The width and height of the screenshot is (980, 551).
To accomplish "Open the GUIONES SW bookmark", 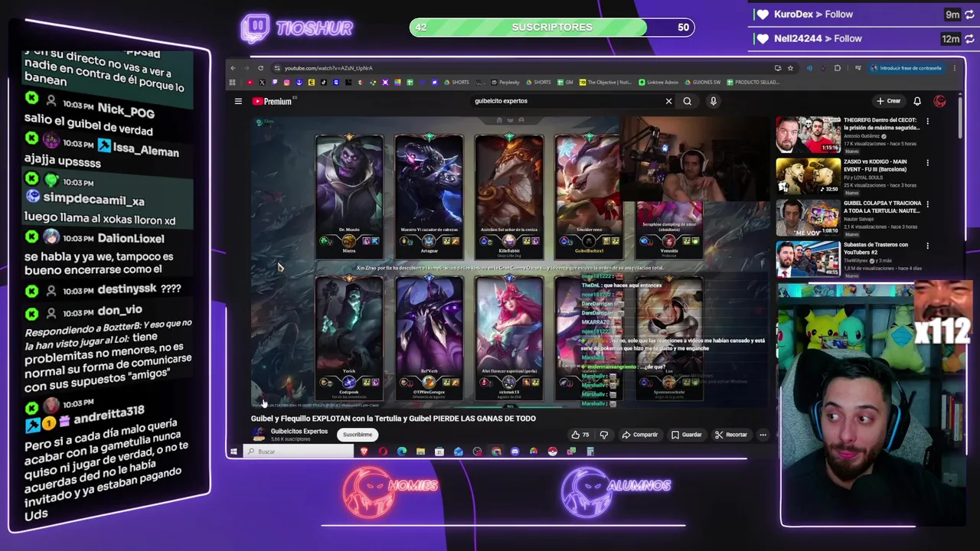I will pyautogui.click(x=702, y=83).
